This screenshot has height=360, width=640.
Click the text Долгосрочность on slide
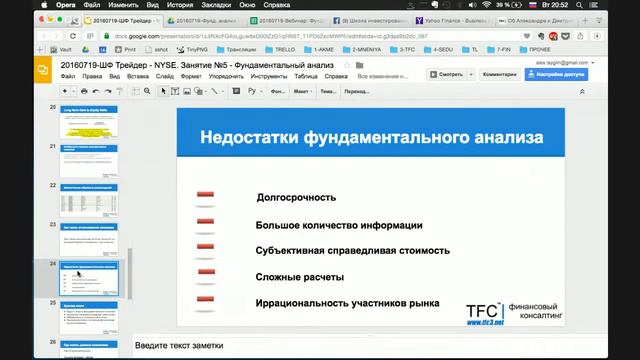(296, 198)
